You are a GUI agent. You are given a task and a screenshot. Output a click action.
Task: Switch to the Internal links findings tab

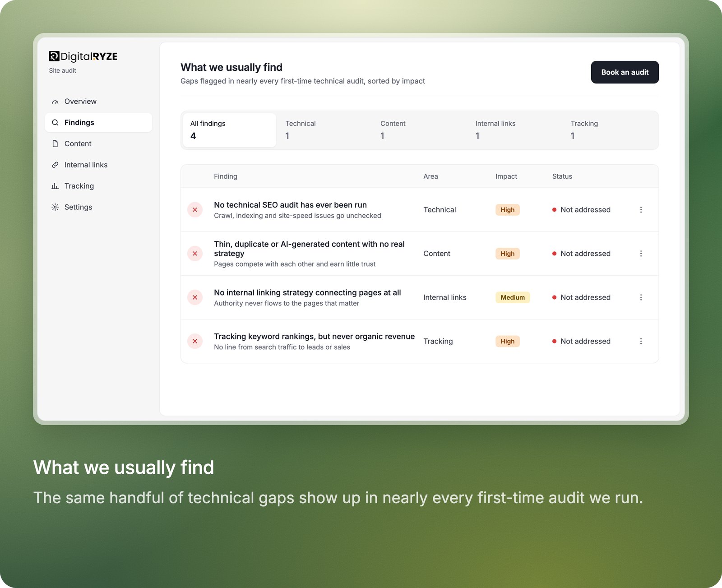(516, 130)
